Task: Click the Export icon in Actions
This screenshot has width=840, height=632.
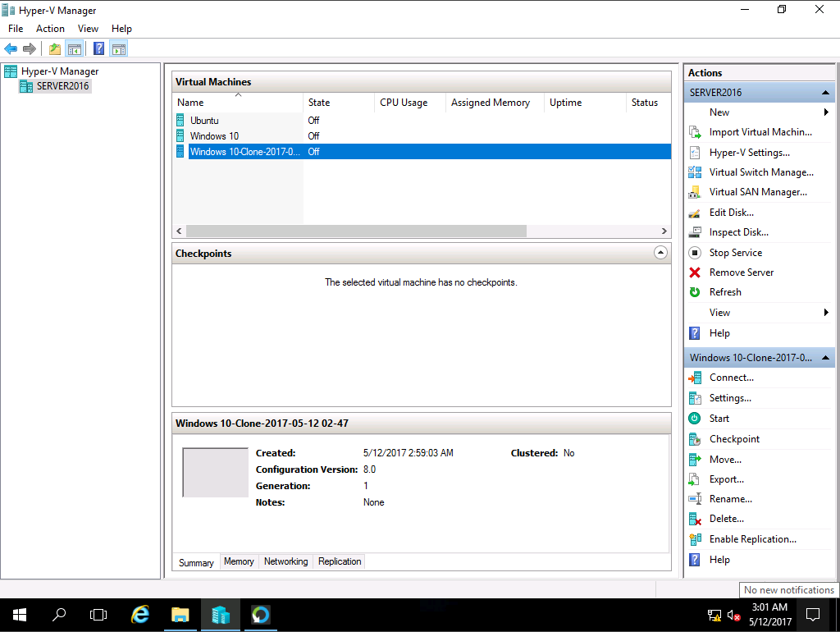Action: click(694, 479)
